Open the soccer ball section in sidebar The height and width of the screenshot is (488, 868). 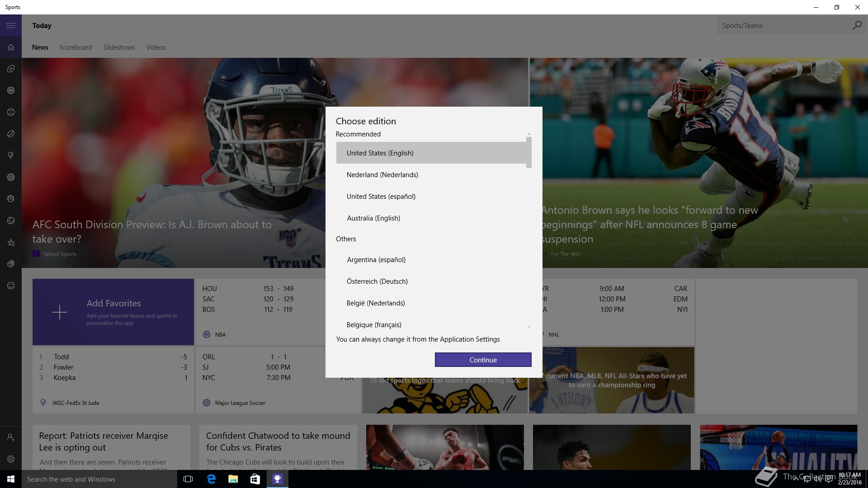tap(11, 177)
